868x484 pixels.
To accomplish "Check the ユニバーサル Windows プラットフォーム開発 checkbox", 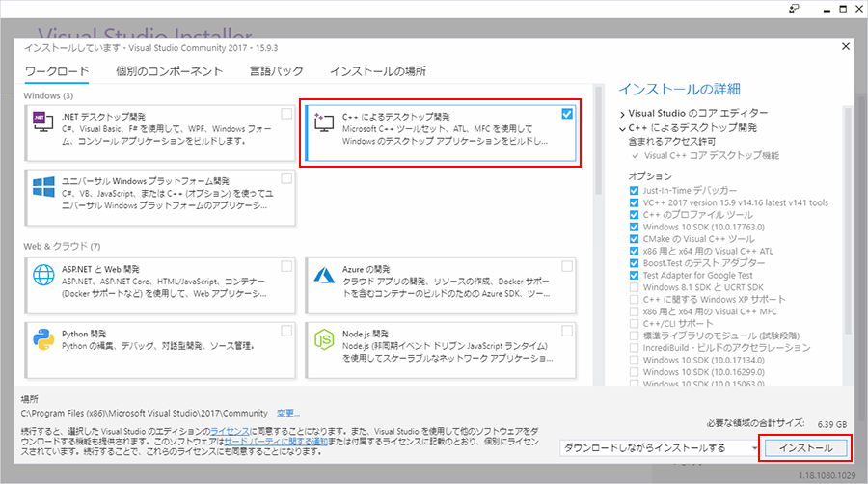I will pos(286,178).
